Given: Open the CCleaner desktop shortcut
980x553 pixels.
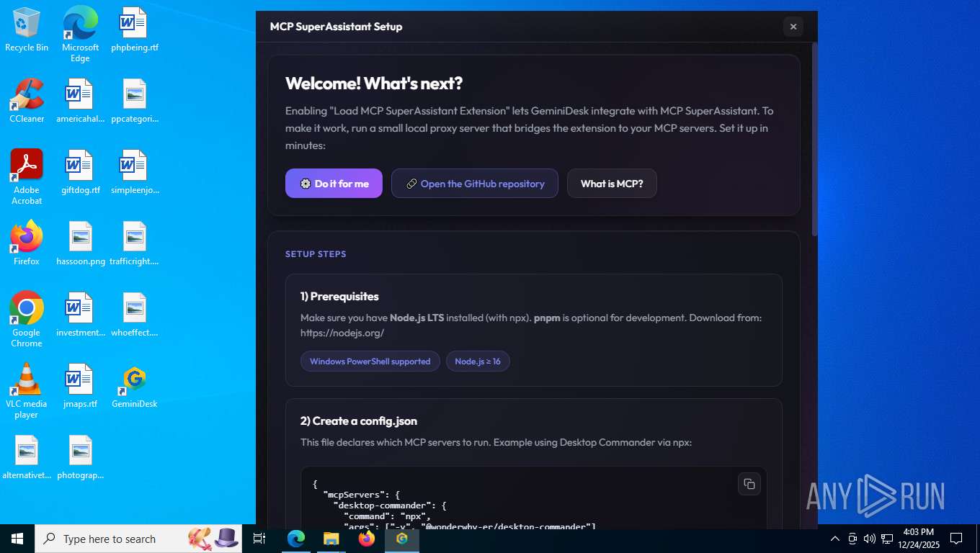Looking at the screenshot, I should 27,101.
